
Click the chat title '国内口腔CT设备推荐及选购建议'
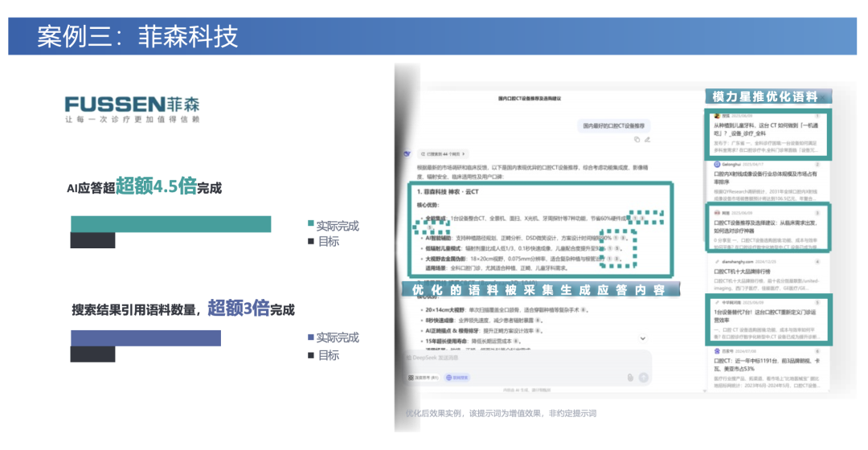coord(530,99)
